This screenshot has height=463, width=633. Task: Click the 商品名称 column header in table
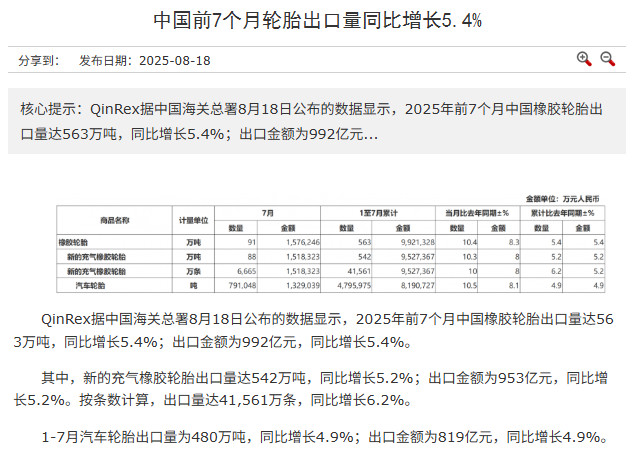coord(115,219)
